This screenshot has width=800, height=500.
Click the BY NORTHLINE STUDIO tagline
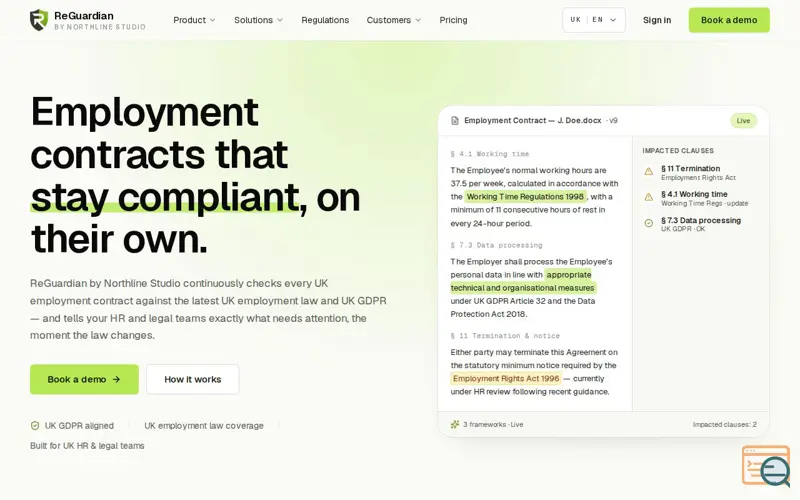(100, 27)
